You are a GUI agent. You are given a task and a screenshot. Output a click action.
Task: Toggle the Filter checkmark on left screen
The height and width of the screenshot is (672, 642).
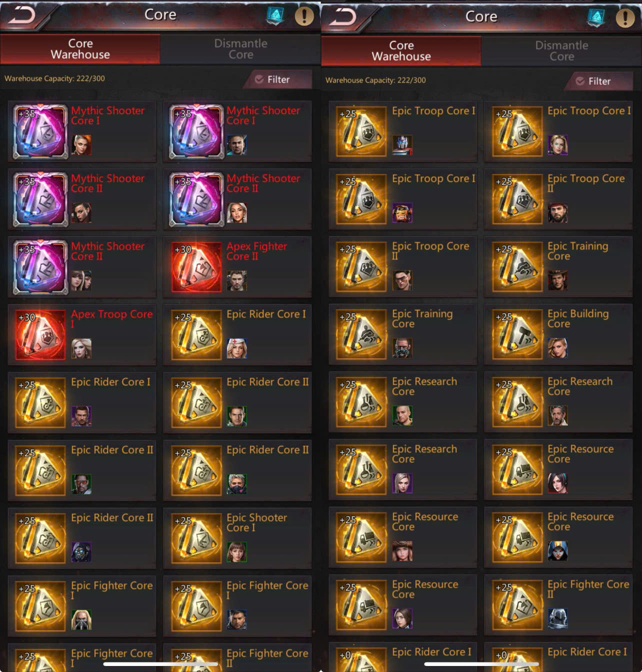point(259,79)
